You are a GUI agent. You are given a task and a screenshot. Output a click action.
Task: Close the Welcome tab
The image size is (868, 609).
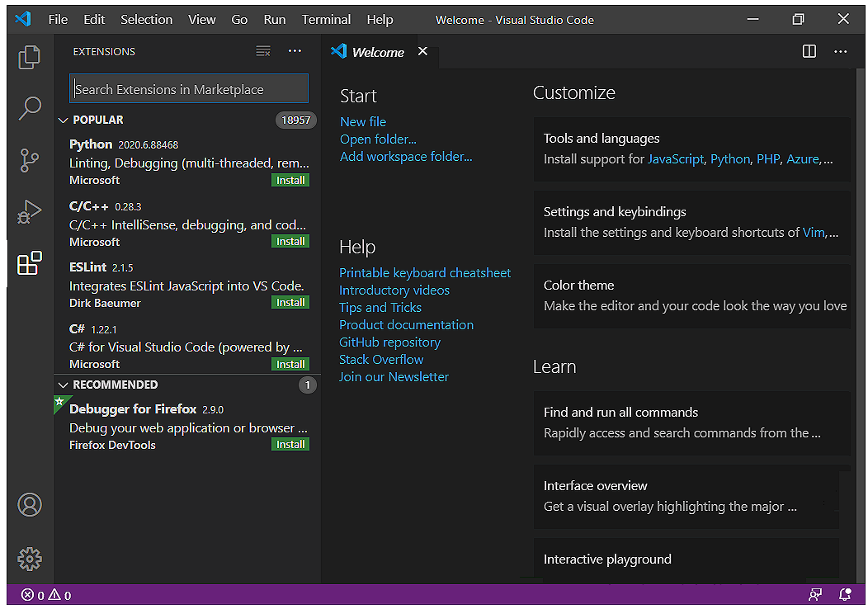tap(422, 51)
